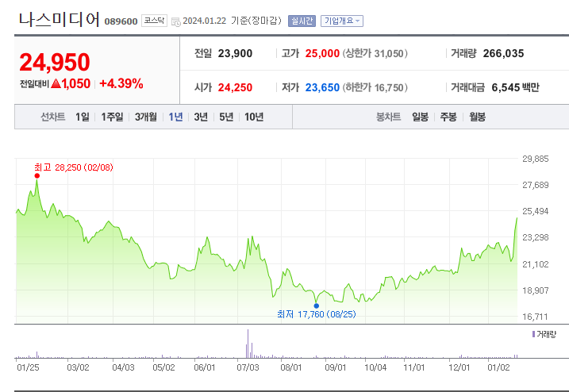
Task: Click the calendar clock icon beside the date
Action: pos(175,21)
